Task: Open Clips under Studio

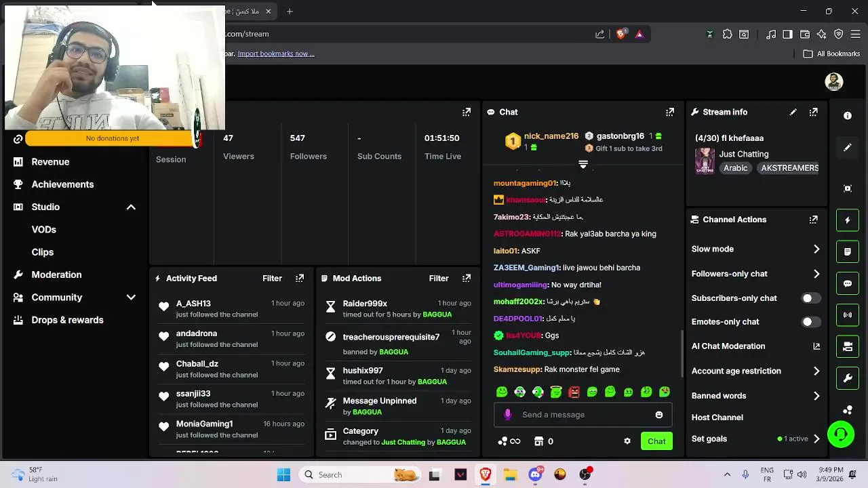Action: pyautogui.click(x=43, y=252)
